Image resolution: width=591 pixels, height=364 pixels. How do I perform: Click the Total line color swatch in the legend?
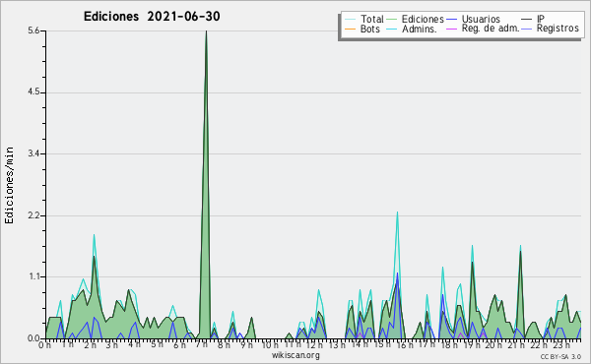pyautogui.click(x=350, y=20)
